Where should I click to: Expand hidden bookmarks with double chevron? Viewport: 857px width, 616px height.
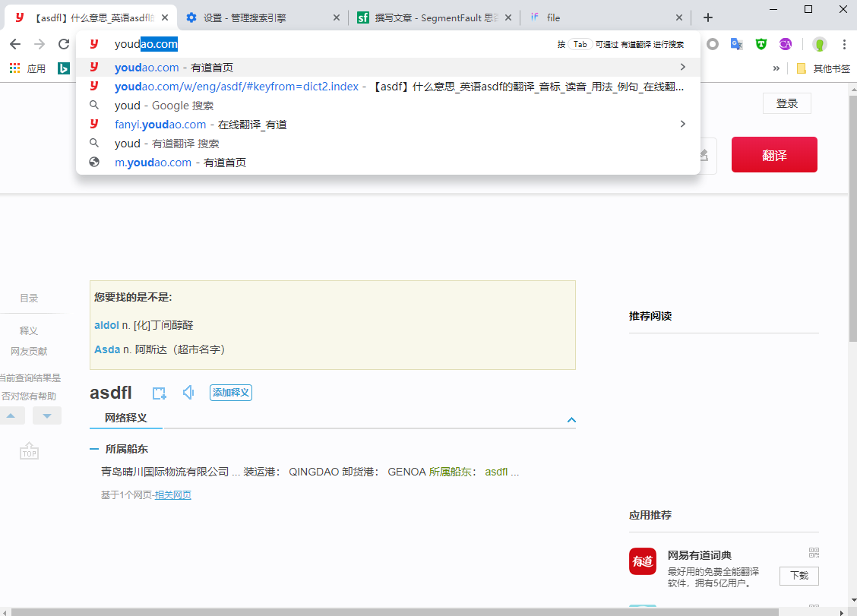(x=776, y=68)
